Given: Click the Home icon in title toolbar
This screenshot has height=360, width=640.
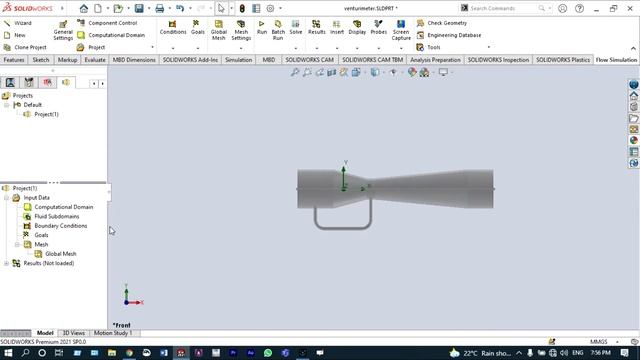Looking at the screenshot, I should 84,8.
